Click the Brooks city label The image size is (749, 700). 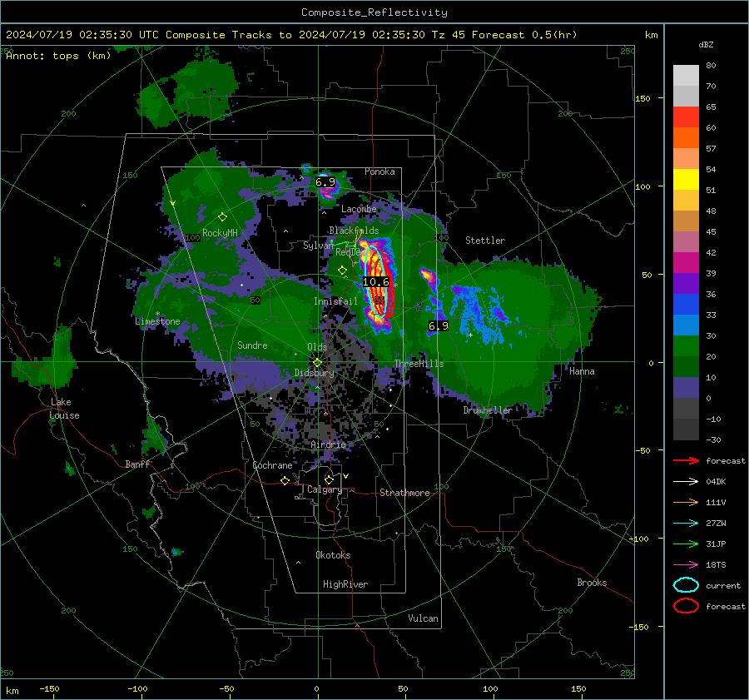click(592, 583)
